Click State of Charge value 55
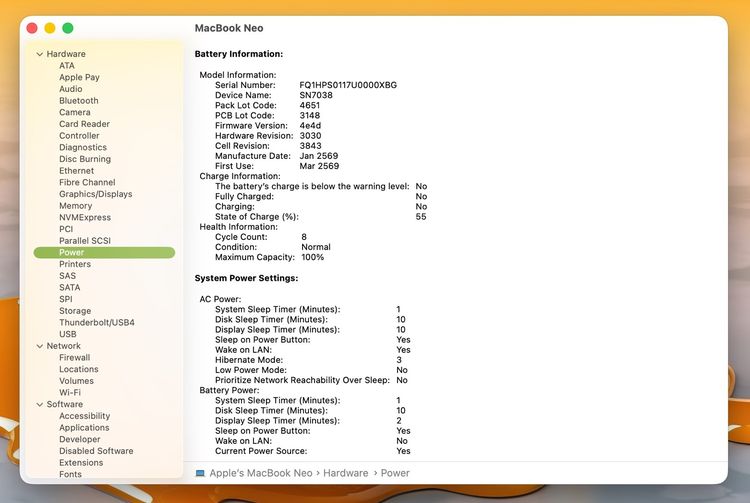 coord(421,217)
